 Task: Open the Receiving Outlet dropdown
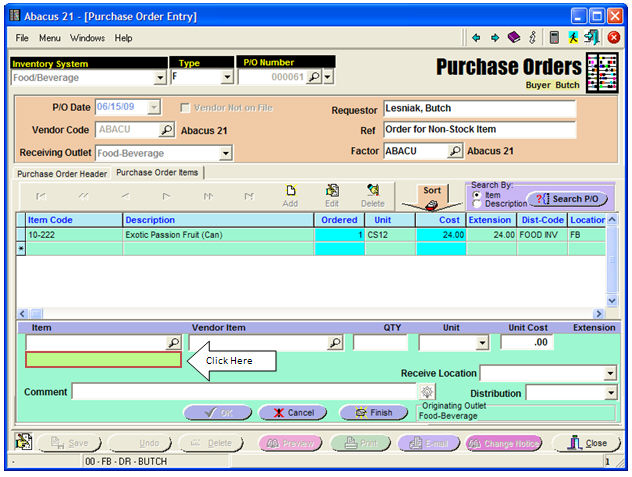pos(225,153)
